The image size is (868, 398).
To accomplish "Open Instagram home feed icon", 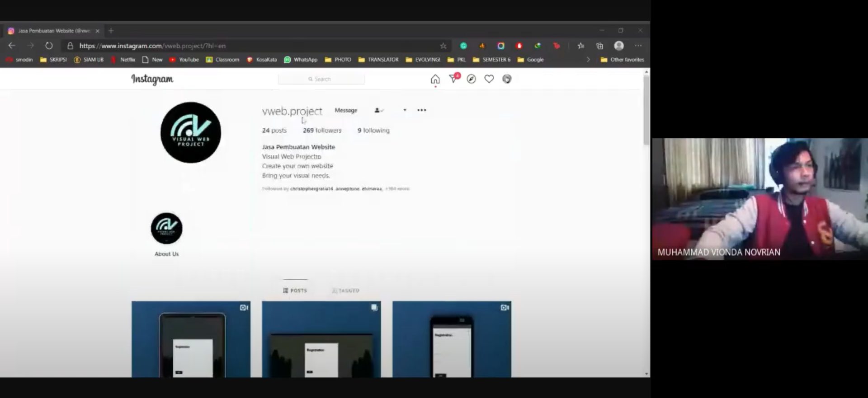I will [x=435, y=79].
